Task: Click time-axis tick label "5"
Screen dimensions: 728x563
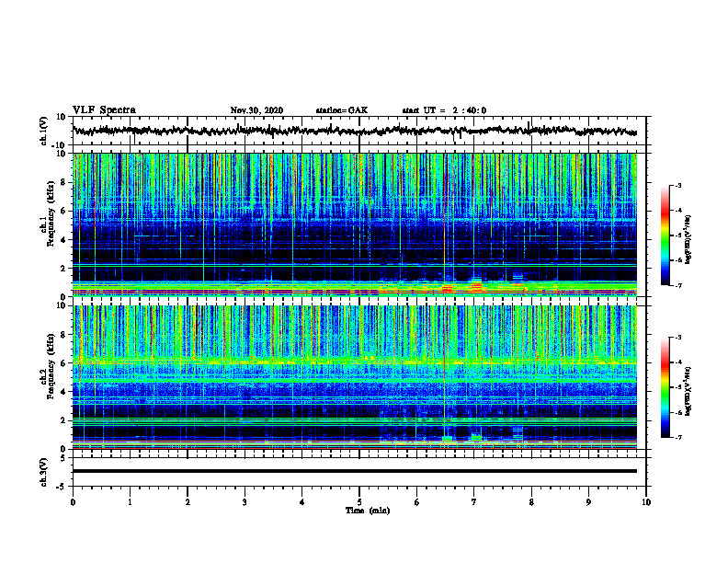Action: (x=359, y=502)
